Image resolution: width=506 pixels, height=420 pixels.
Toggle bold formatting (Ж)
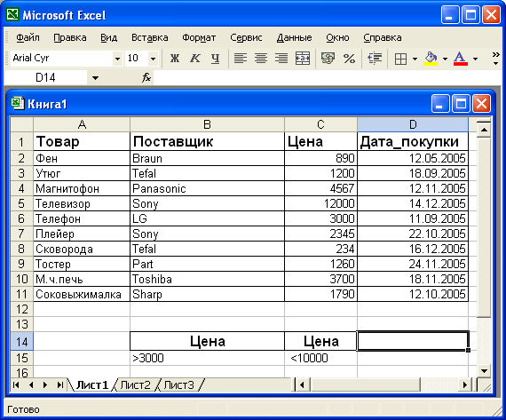click(x=175, y=59)
